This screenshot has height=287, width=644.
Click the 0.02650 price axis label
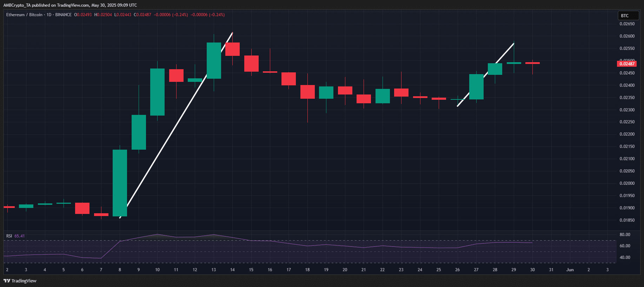pos(627,24)
